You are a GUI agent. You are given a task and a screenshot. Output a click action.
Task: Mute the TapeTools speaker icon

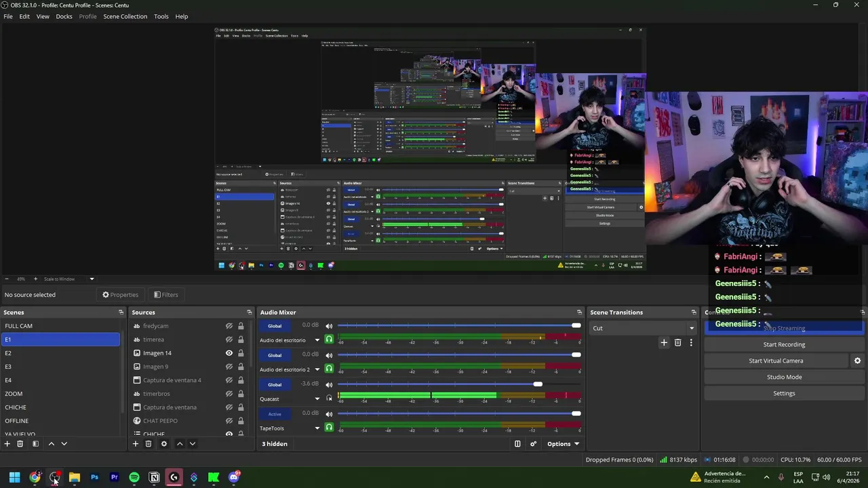click(x=329, y=413)
